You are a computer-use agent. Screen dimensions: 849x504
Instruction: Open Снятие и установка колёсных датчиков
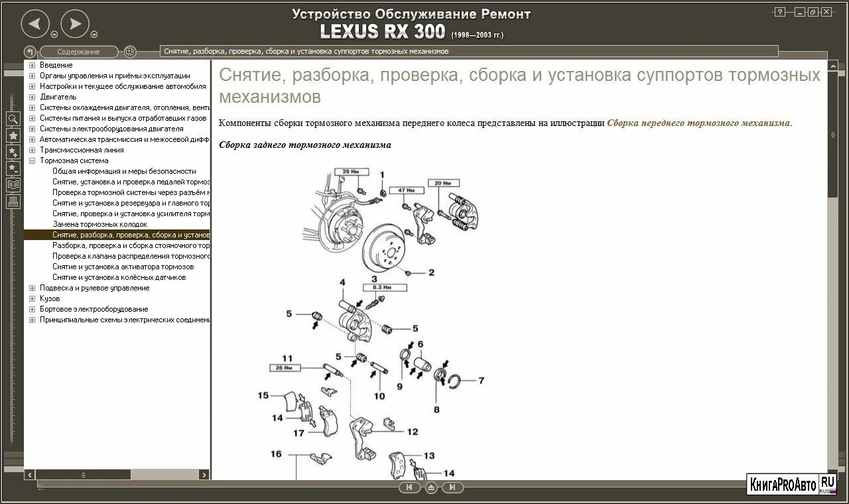(x=119, y=277)
